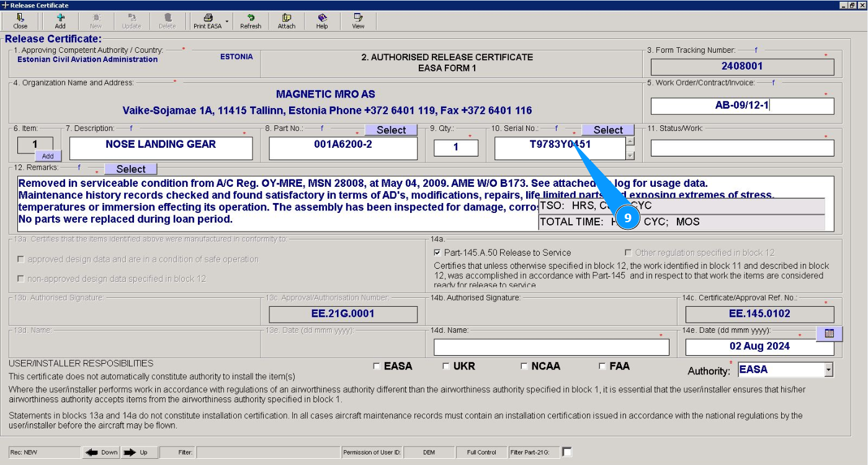Toggle the Part-145.A.50 Release to Service checkbox
The height and width of the screenshot is (465, 868).
click(x=438, y=253)
